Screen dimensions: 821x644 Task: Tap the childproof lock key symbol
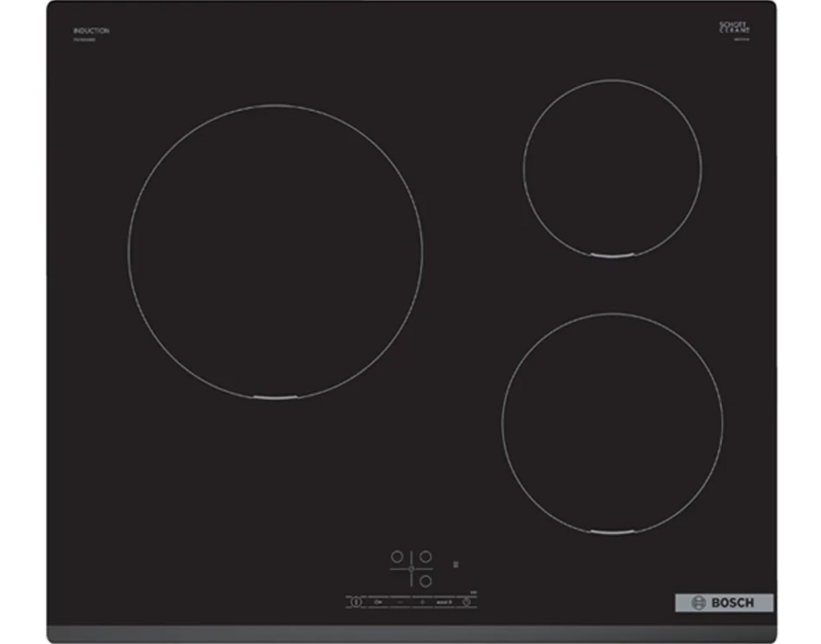tap(377, 601)
